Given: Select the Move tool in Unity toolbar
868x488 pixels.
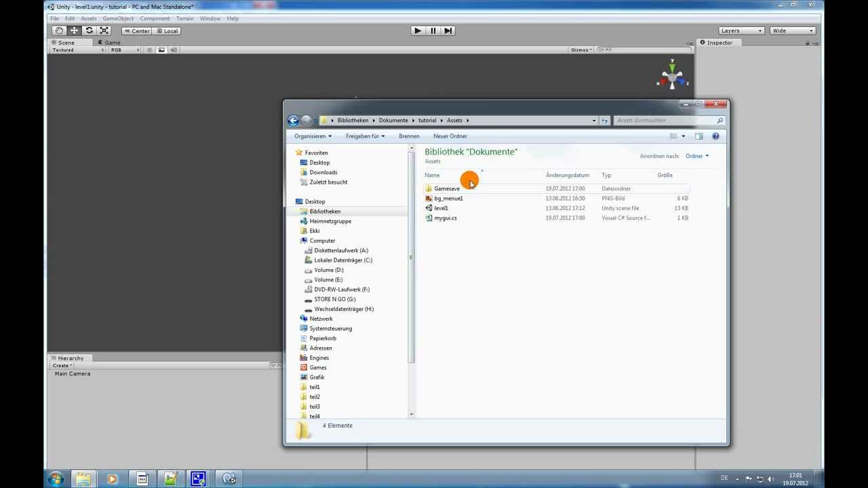Looking at the screenshot, I should point(74,30).
